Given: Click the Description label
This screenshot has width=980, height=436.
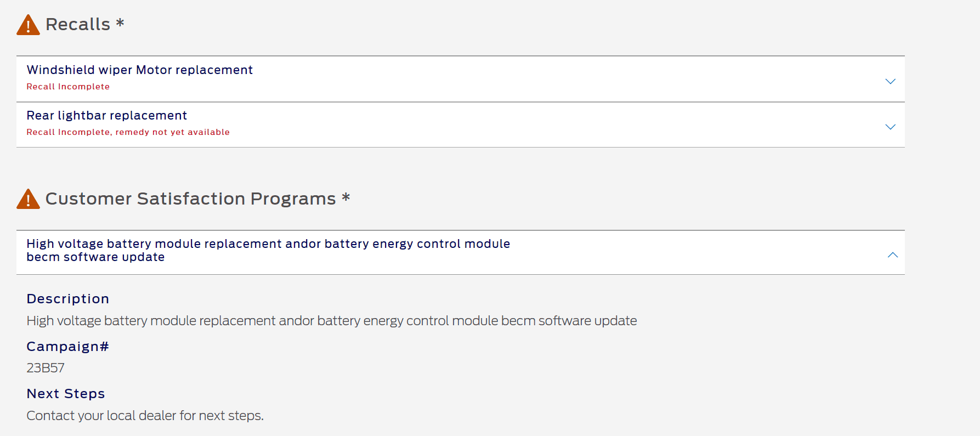Looking at the screenshot, I should pyautogui.click(x=67, y=299).
